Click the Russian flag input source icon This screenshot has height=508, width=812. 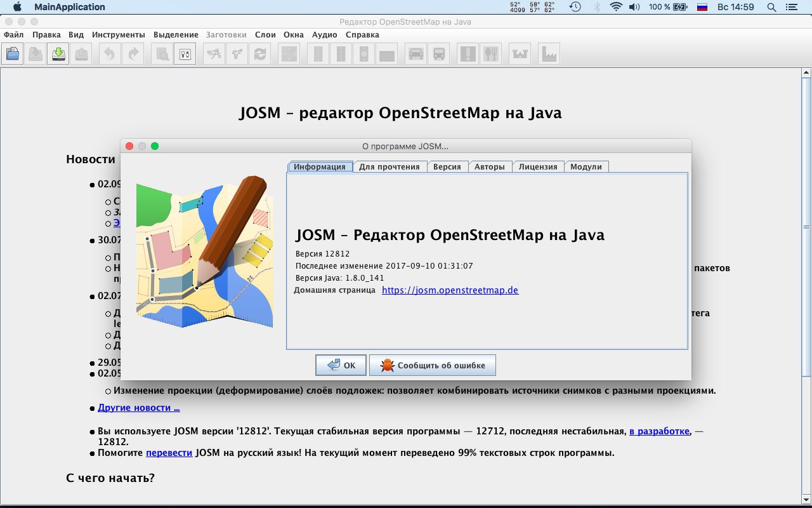point(702,7)
